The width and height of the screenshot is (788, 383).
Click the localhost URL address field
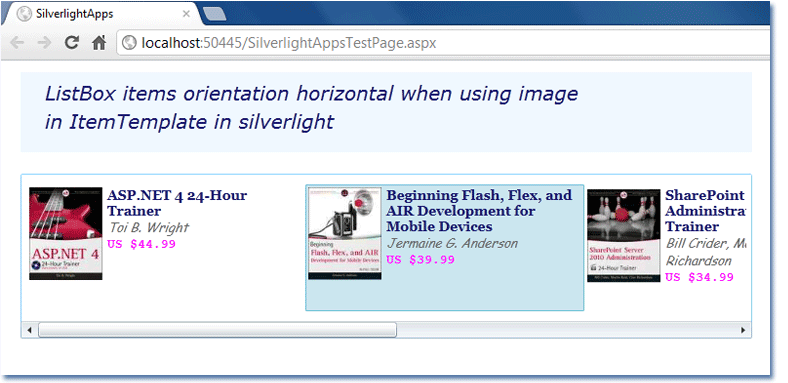pos(442,43)
